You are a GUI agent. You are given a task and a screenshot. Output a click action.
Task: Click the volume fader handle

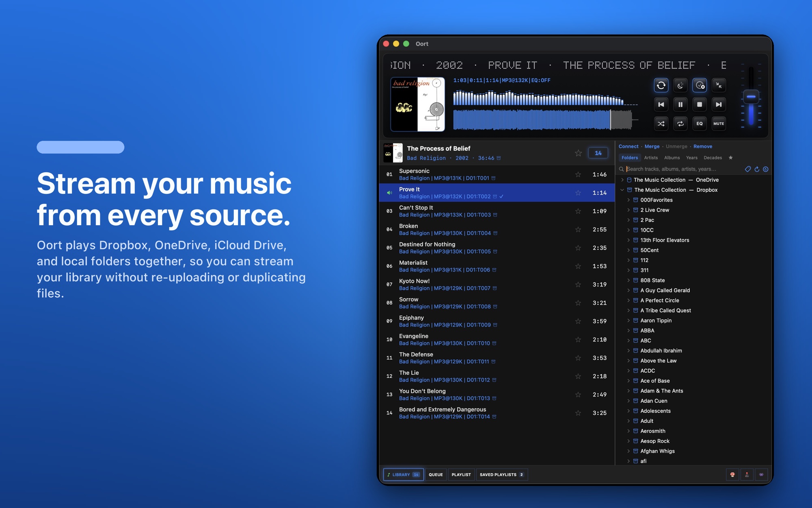pos(751,97)
